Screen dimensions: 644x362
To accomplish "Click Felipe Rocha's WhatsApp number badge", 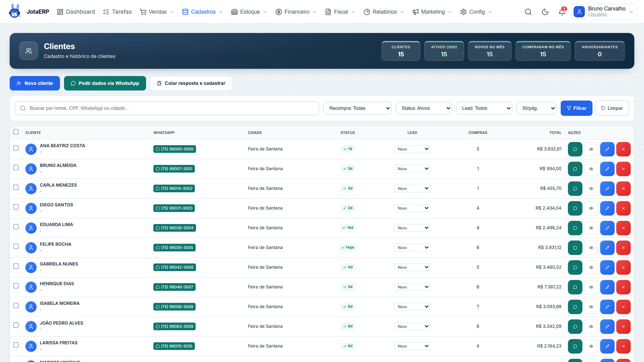I will (x=174, y=248).
